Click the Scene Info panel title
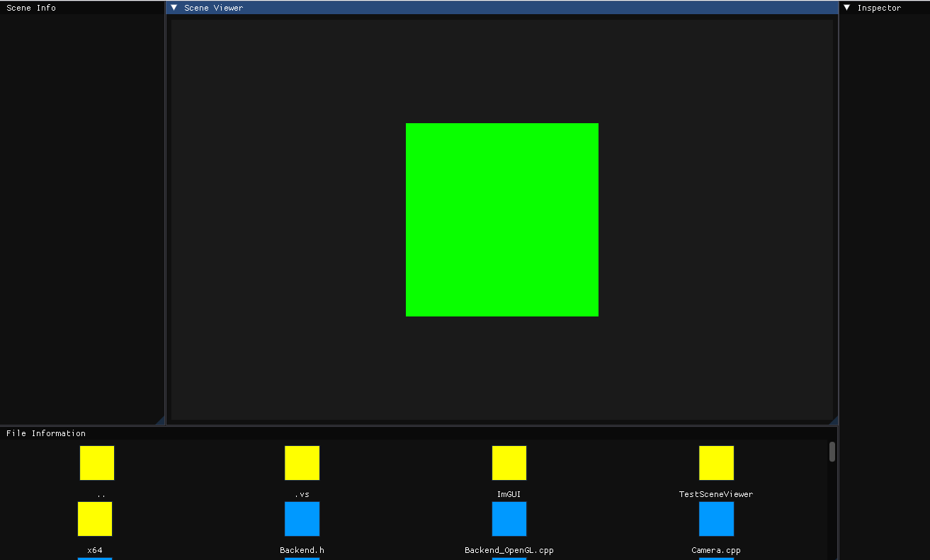 pos(31,8)
